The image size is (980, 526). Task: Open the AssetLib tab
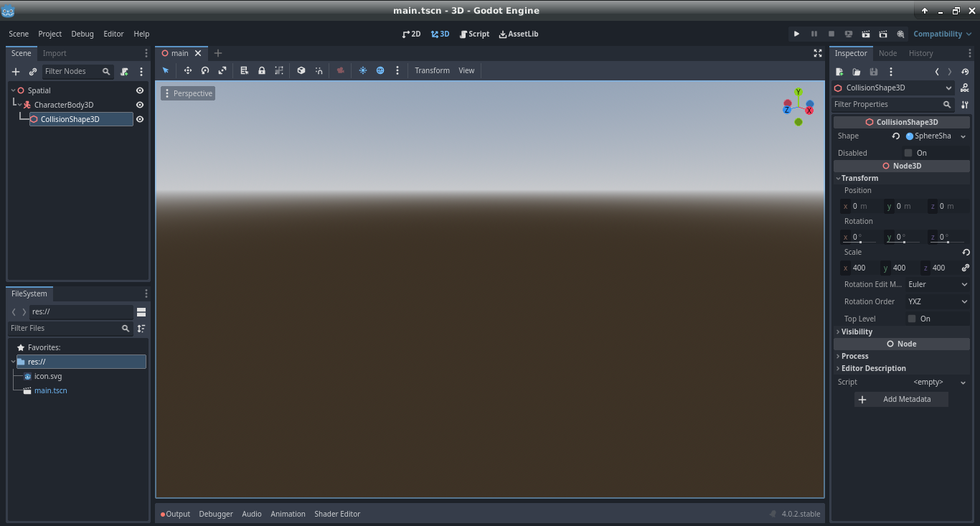click(518, 34)
